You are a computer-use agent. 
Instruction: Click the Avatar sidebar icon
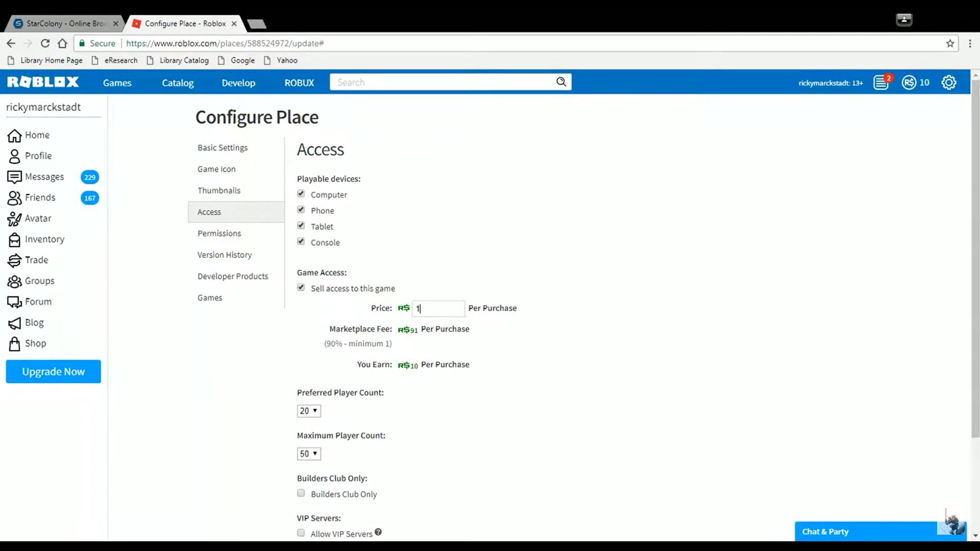(14, 219)
